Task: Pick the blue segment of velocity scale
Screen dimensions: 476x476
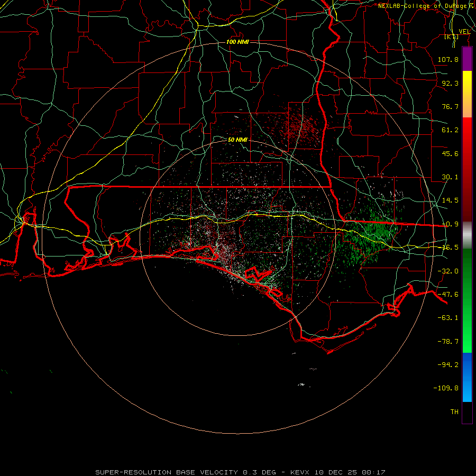Action: tap(467, 377)
